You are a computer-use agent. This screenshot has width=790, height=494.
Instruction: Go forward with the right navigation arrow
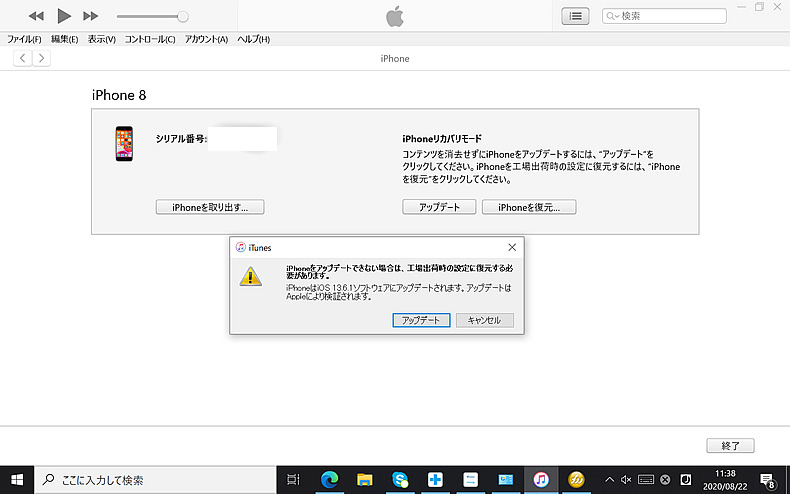tap(41, 58)
